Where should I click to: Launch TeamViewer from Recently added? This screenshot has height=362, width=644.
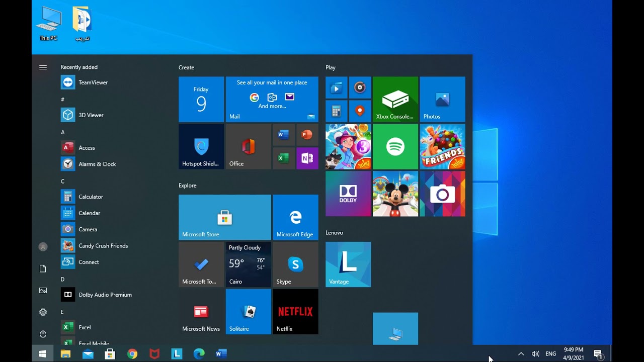click(115, 82)
